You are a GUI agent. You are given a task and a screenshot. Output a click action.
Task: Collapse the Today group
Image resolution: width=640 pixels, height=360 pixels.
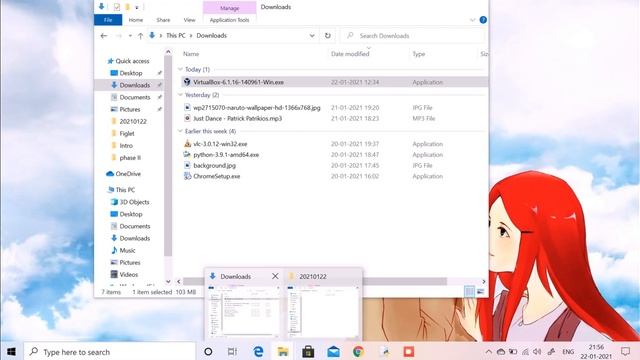[x=180, y=69]
